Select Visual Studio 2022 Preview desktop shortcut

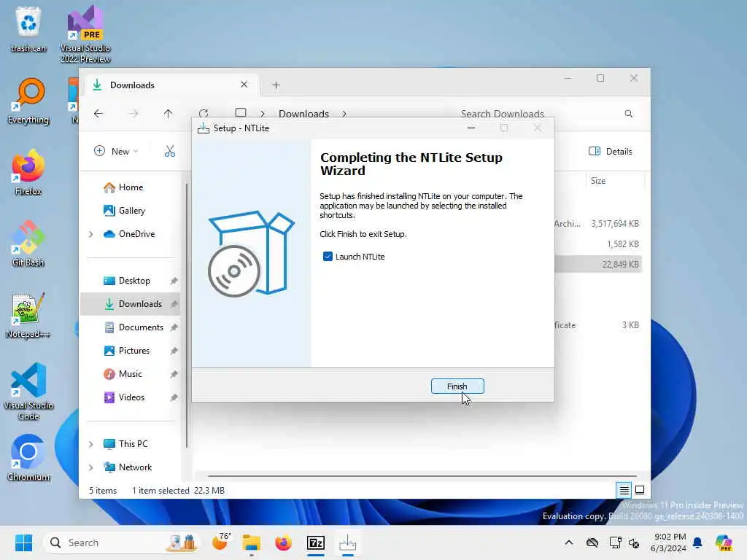[x=85, y=34]
